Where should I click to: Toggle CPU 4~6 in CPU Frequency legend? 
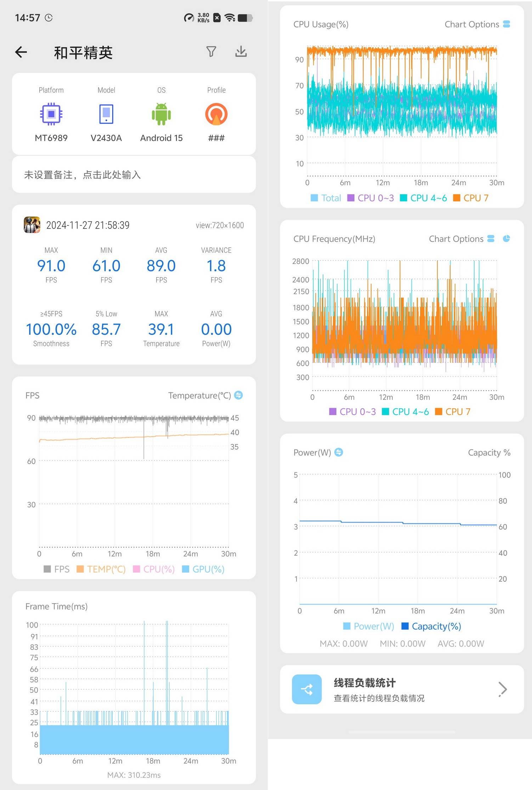[405, 411]
